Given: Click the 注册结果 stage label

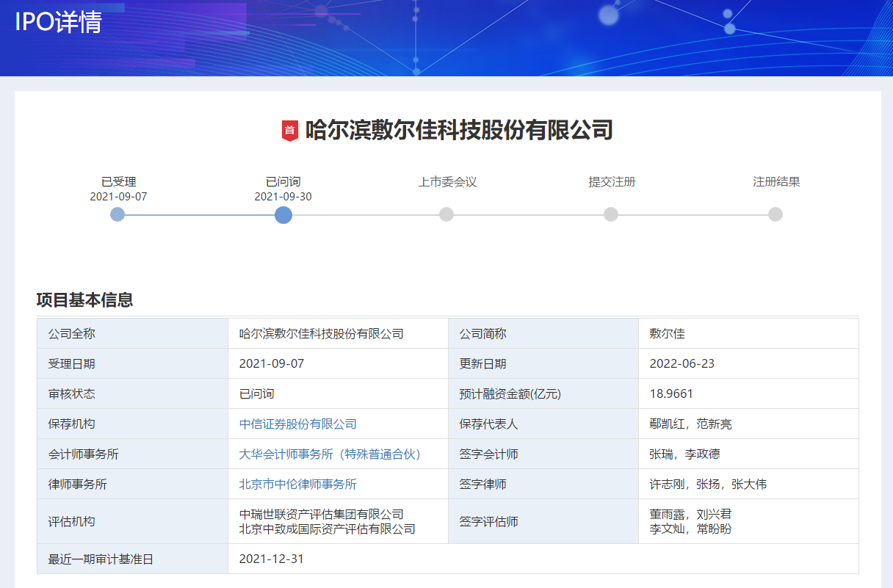Looking at the screenshot, I should (776, 182).
